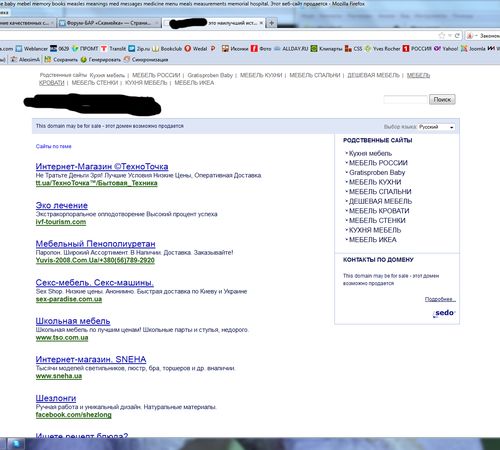Click the Windows taskbar icon at bottom left
Image resolution: width=500 pixels, height=450 pixels.
[x=16, y=444]
